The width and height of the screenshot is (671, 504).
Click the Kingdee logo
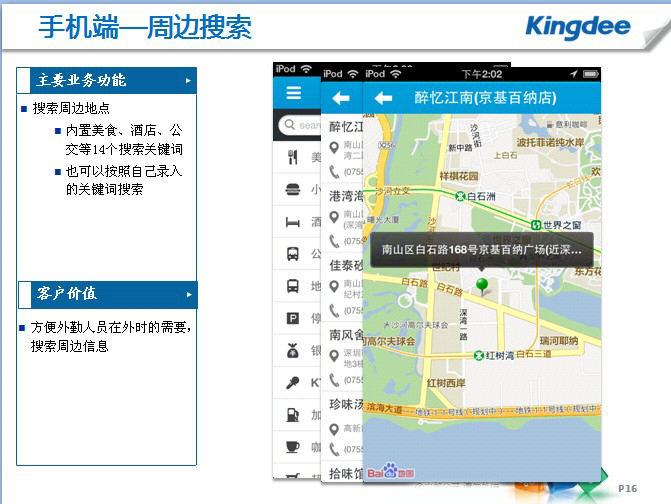click(578, 27)
